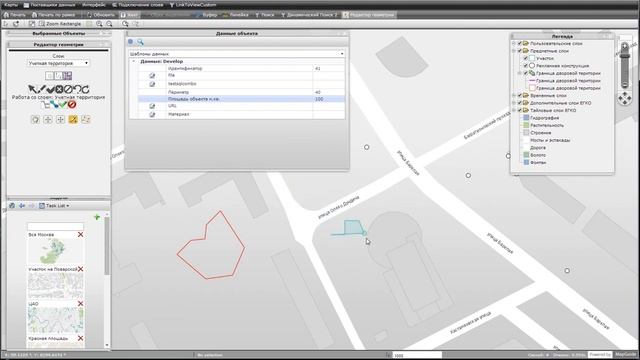Open the 'Подключение слоев' menu

[137, 5]
